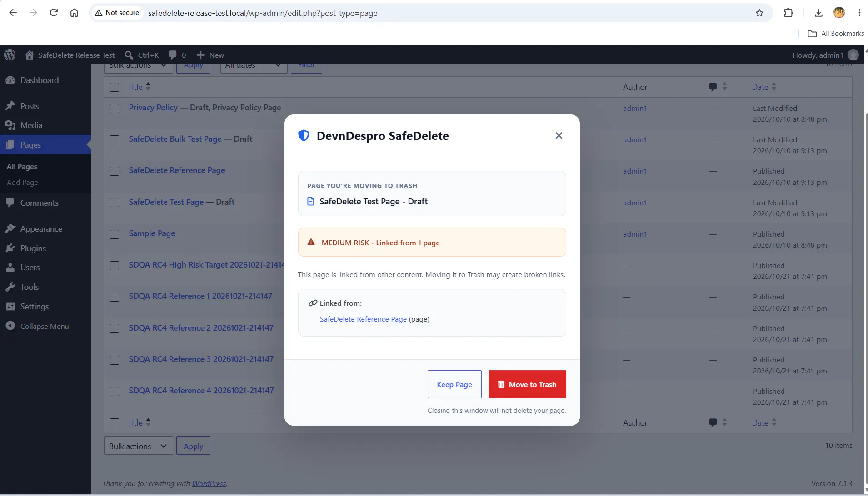
Task: Bookmark this page with the star icon
Action: pos(759,13)
